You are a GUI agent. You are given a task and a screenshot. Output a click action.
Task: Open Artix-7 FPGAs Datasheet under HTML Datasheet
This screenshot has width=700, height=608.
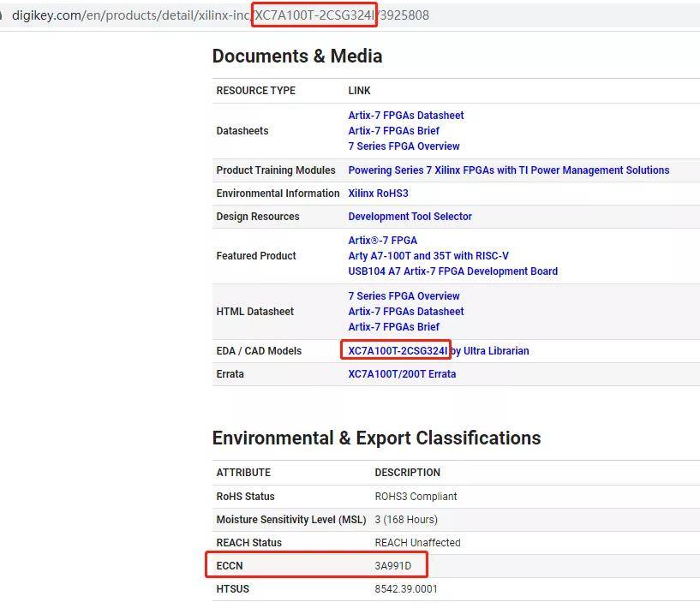point(405,312)
